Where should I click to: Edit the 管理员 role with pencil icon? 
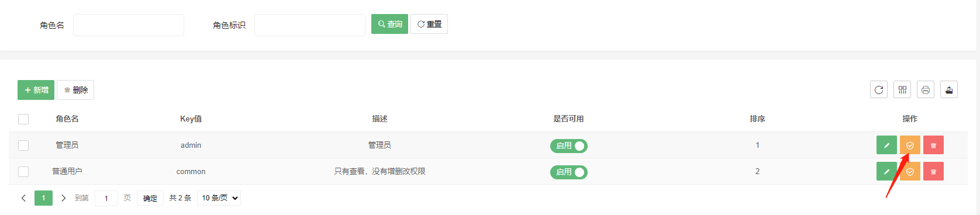(x=886, y=145)
